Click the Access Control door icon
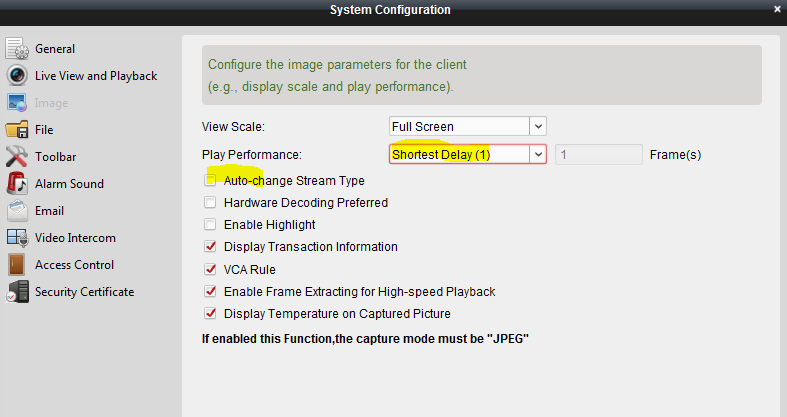The height and width of the screenshot is (417, 787). pyautogui.click(x=17, y=265)
